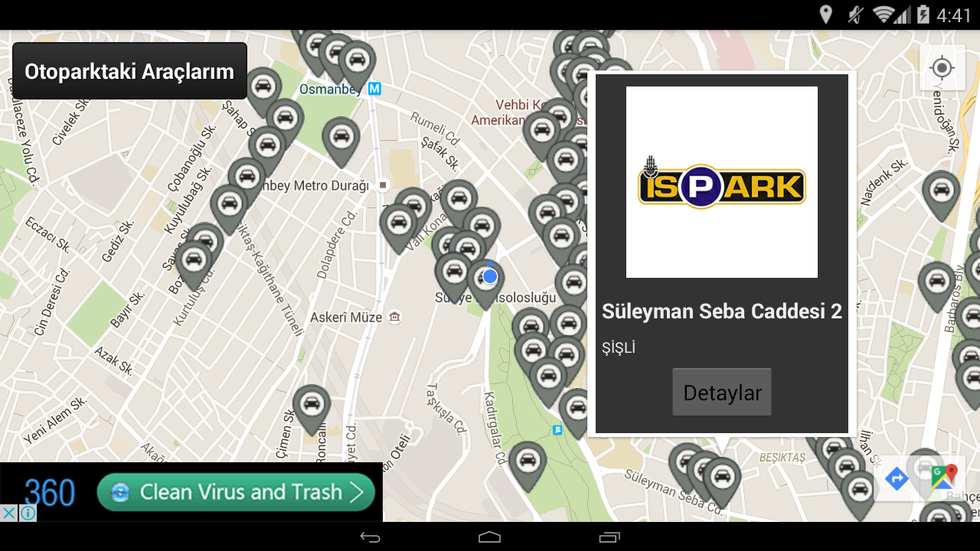Viewport: 980px width, 551px height.
Task: Tap the Yeni Alem Sk. street label
Action: pos(55,420)
